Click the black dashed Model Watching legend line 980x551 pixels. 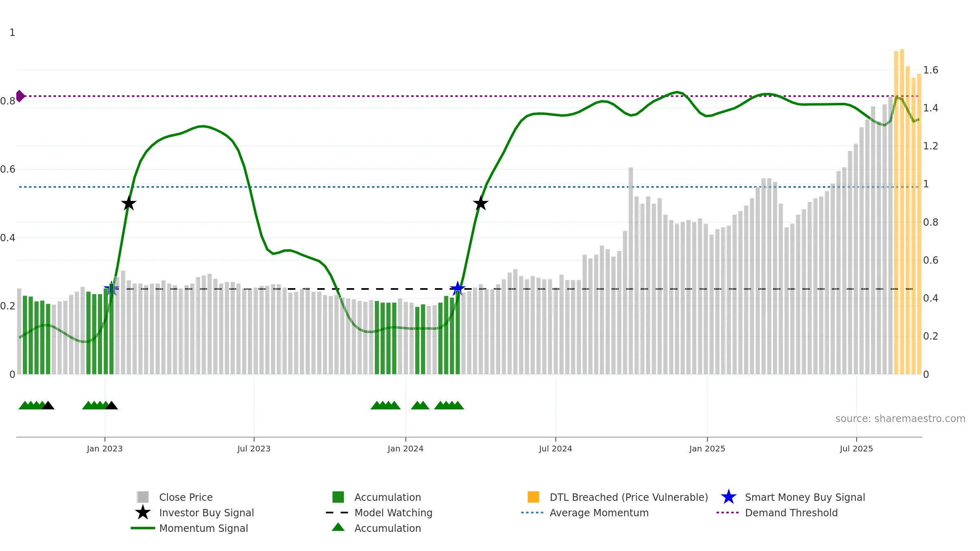337,513
